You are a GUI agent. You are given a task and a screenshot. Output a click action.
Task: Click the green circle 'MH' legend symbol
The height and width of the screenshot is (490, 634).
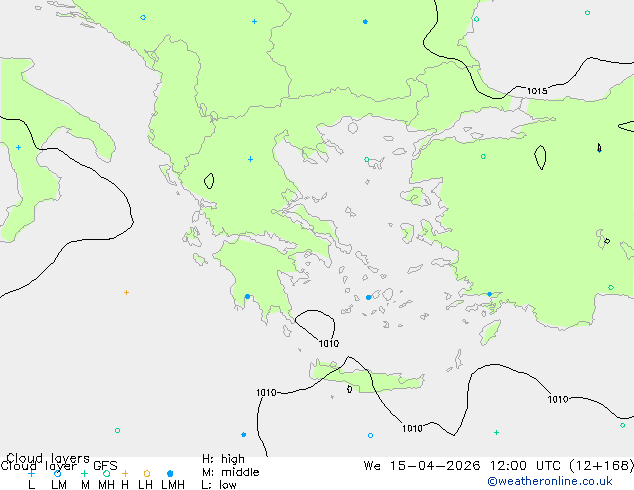pyautogui.click(x=106, y=473)
